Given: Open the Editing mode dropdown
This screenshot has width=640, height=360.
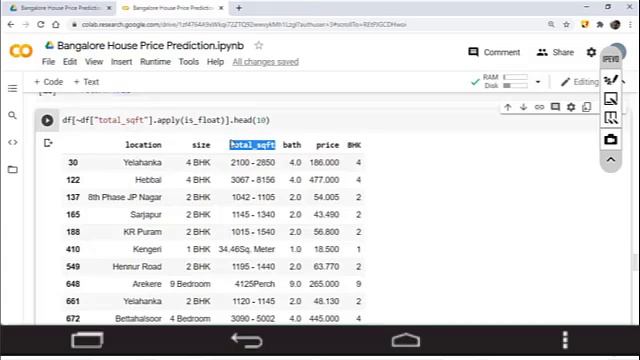Looking at the screenshot, I should [x=580, y=82].
